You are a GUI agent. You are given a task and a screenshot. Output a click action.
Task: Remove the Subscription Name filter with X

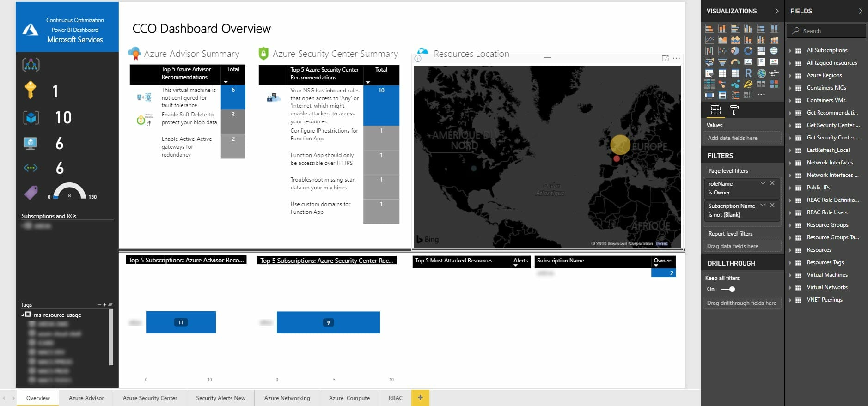[x=772, y=206]
